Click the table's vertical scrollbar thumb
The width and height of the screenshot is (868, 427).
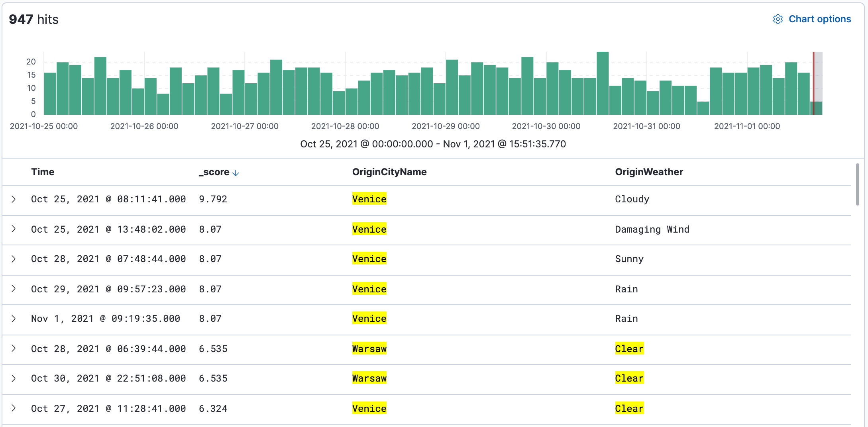point(857,184)
